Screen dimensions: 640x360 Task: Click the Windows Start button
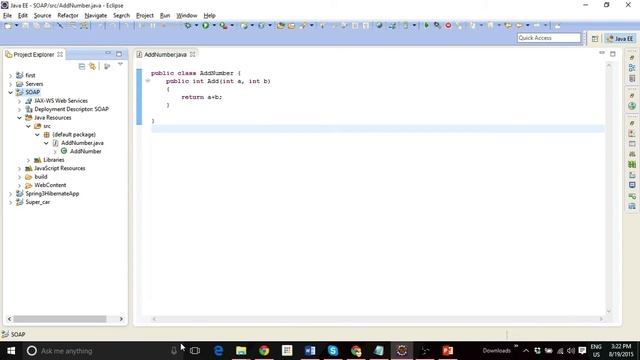11,351
